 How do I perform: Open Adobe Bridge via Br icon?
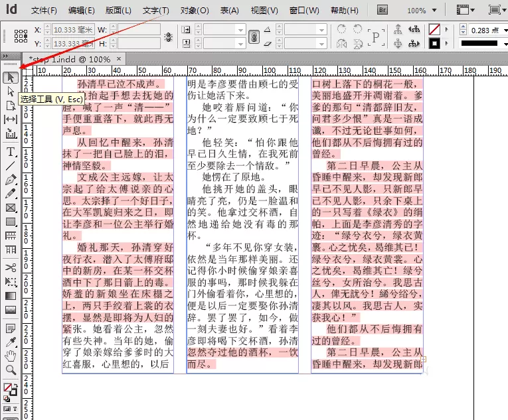tap(382, 10)
